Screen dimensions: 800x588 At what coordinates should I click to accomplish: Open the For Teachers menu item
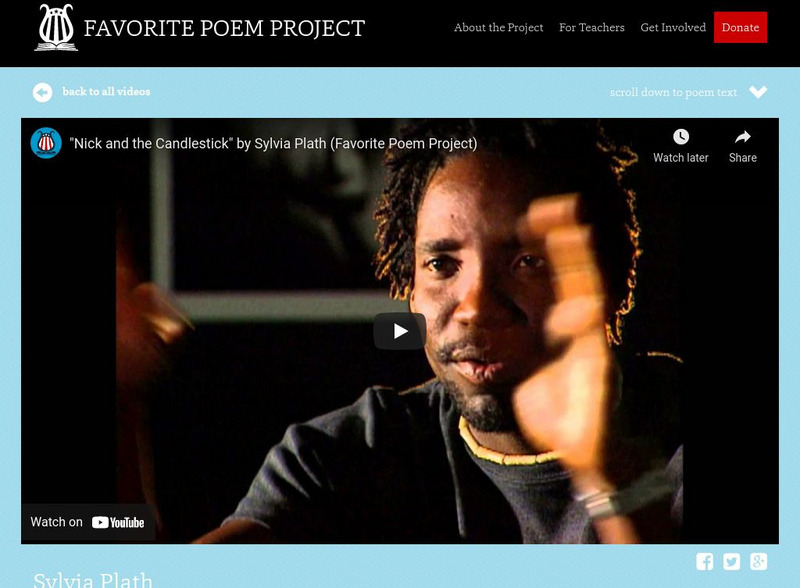point(591,28)
